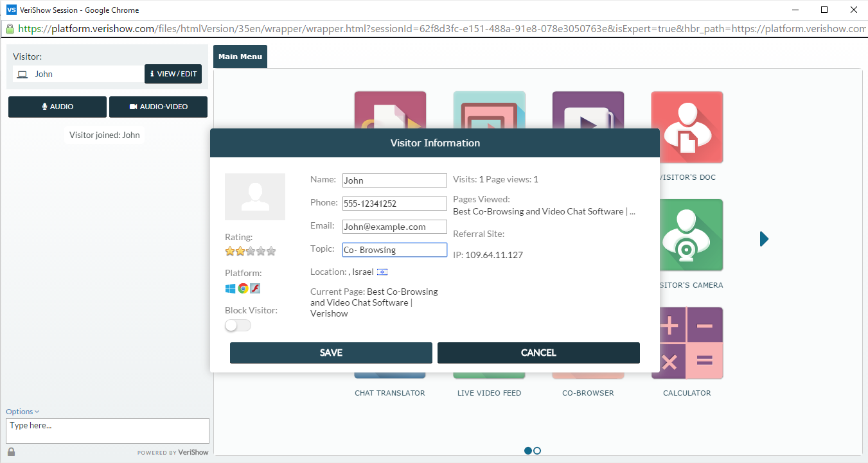The width and height of the screenshot is (868, 463).
Task: Click the 'Visits: 1 Page views: 1' text
Action: 495,179
